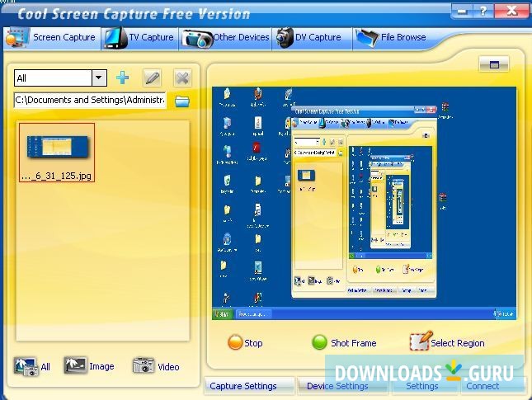Open Capture Settings
532x400 pixels.
coord(249,386)
